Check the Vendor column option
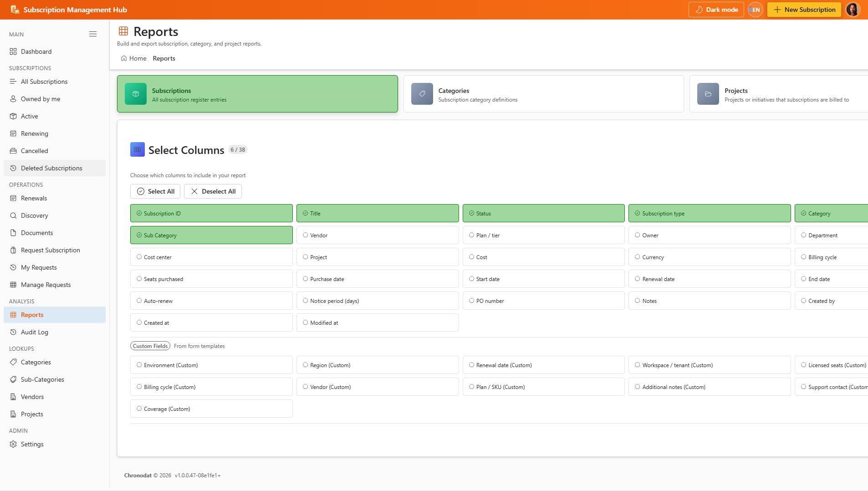The width and height of the screenshot is (868, 491). (378, 235)
